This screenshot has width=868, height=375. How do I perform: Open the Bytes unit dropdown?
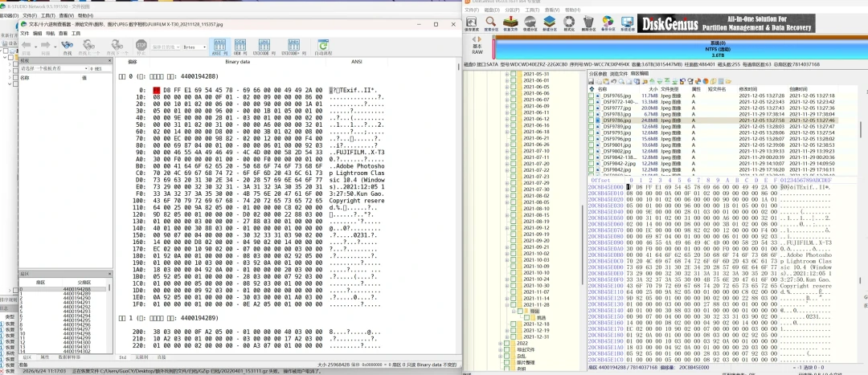pyautogui.click(x=194, y=47)
